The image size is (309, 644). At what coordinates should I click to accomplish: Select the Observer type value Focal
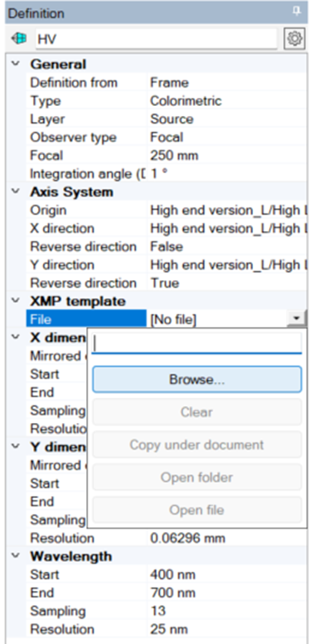pyautogui.click(x=167, y=137)
